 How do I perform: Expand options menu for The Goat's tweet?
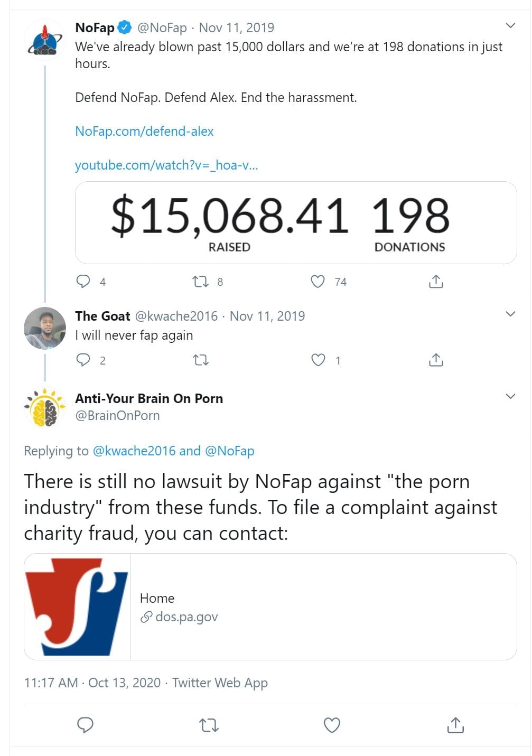[x=510, y=314]
